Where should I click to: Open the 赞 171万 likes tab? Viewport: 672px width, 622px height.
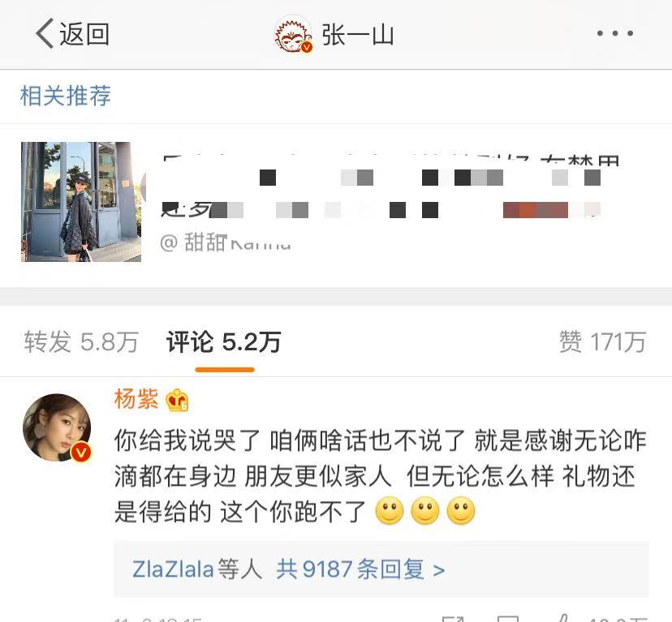602,342
